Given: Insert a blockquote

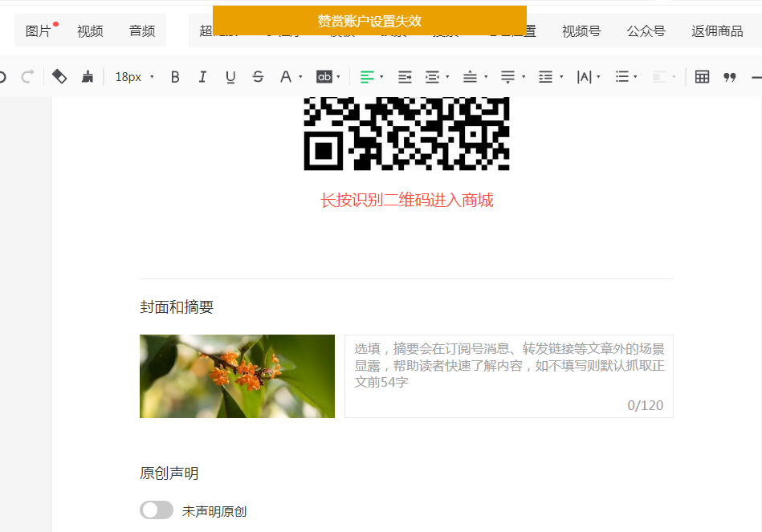Looking at the screenshot, I should tap(729, 77).
